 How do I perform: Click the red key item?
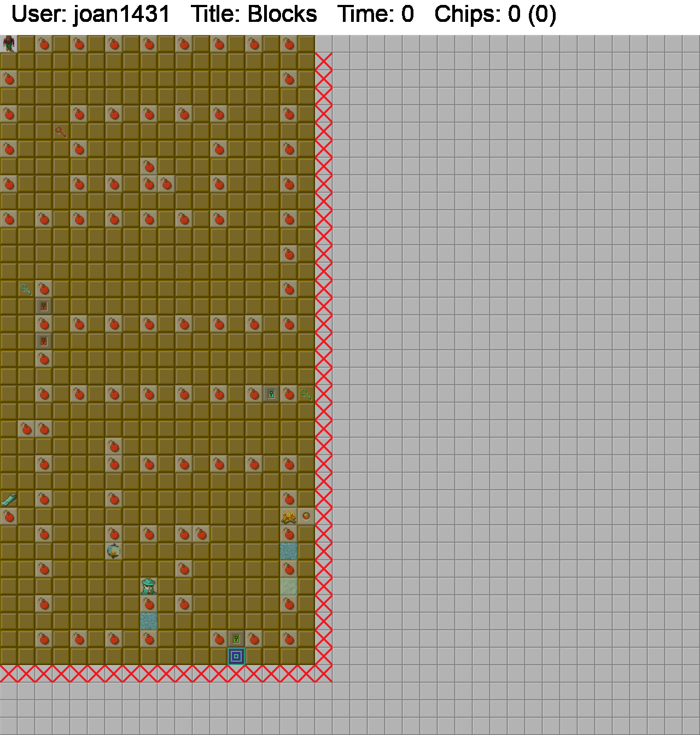point(61,131)
